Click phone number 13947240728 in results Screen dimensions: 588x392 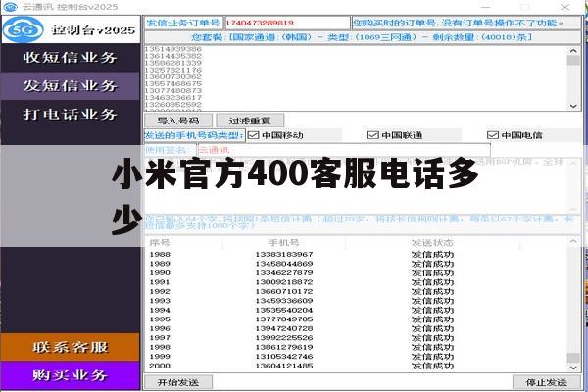(x=284, y=328)
